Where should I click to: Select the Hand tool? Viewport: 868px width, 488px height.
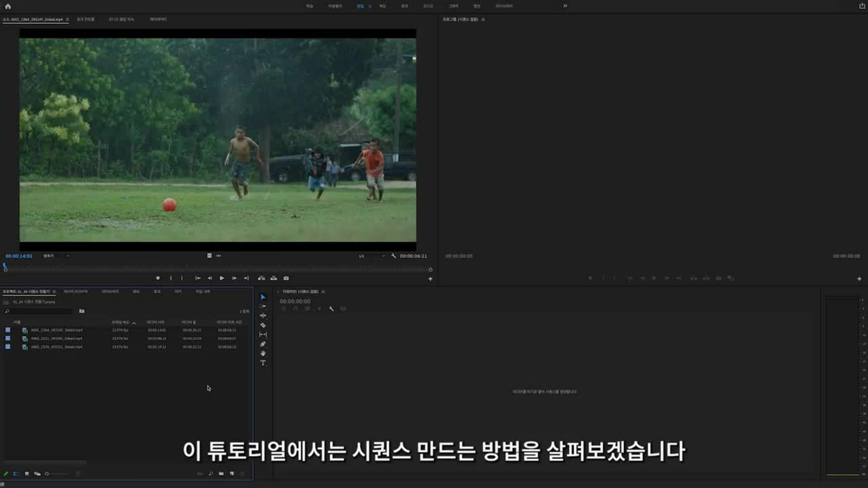point(263,353)
